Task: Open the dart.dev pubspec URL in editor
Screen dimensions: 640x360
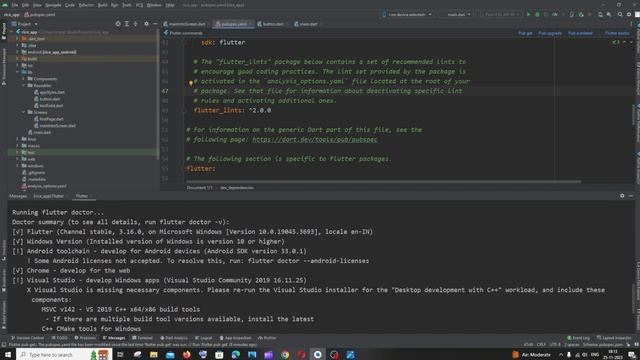Action: coord(315,140)
